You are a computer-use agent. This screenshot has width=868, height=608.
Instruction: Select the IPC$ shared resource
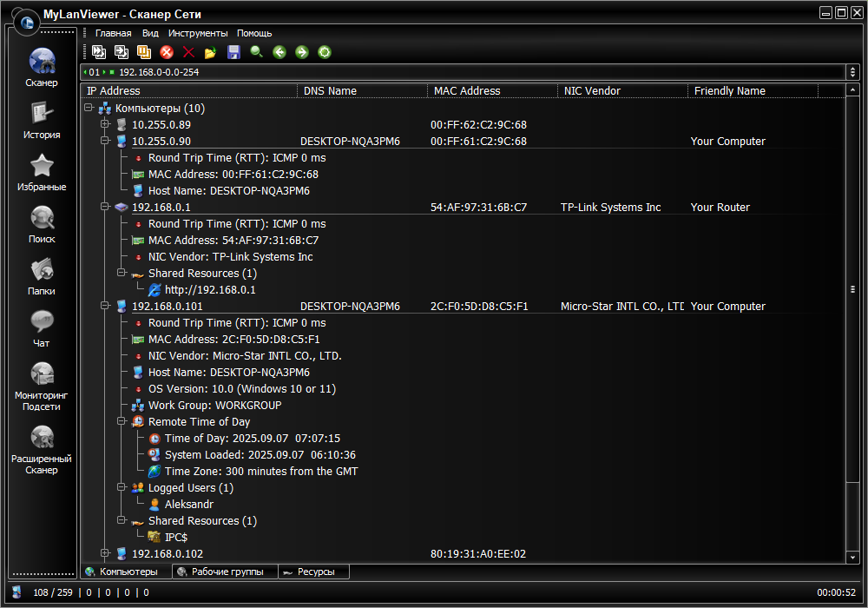tap(176, 537)
